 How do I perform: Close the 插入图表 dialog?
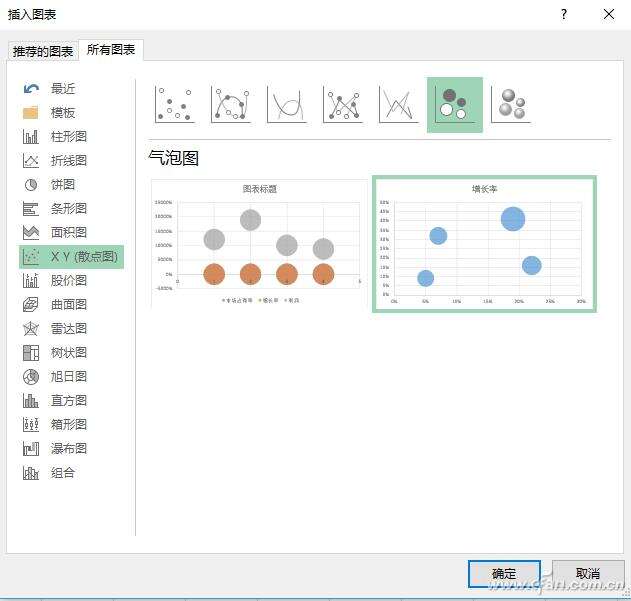pos(609,14)
